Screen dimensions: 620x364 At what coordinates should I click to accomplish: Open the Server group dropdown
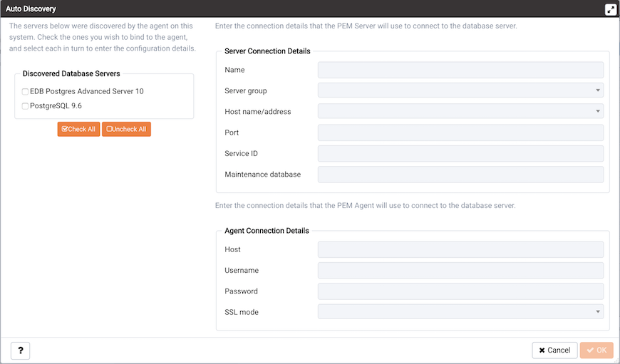(460, 90)
